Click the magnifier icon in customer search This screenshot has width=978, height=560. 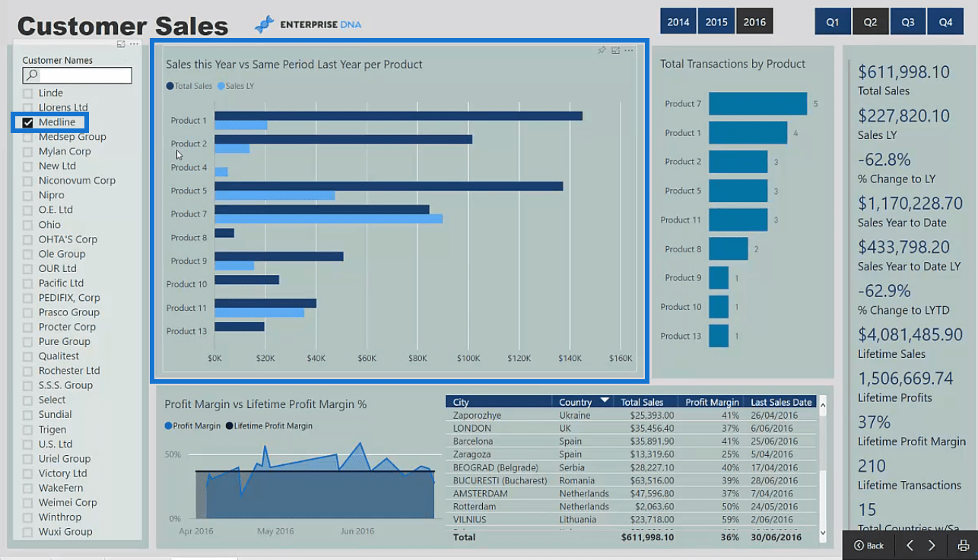pyautogui.click(x=31, y=75)
